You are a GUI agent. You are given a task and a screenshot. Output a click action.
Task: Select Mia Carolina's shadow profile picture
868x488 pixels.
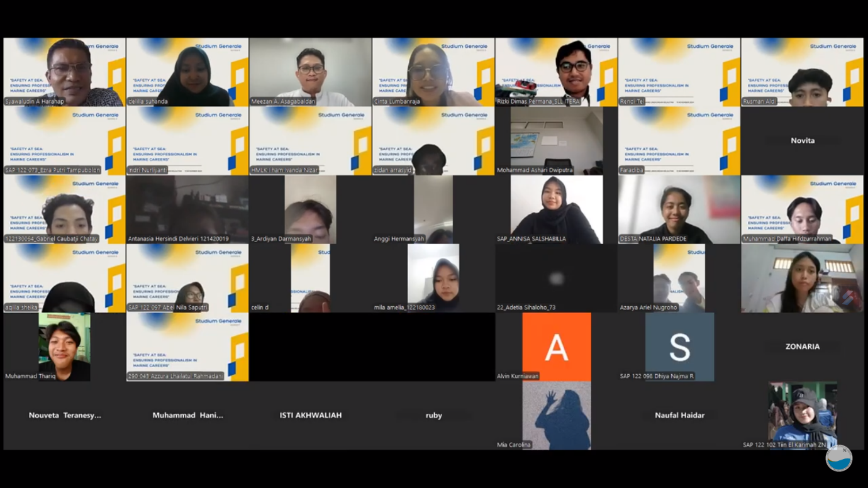click(x=556, y=415)
